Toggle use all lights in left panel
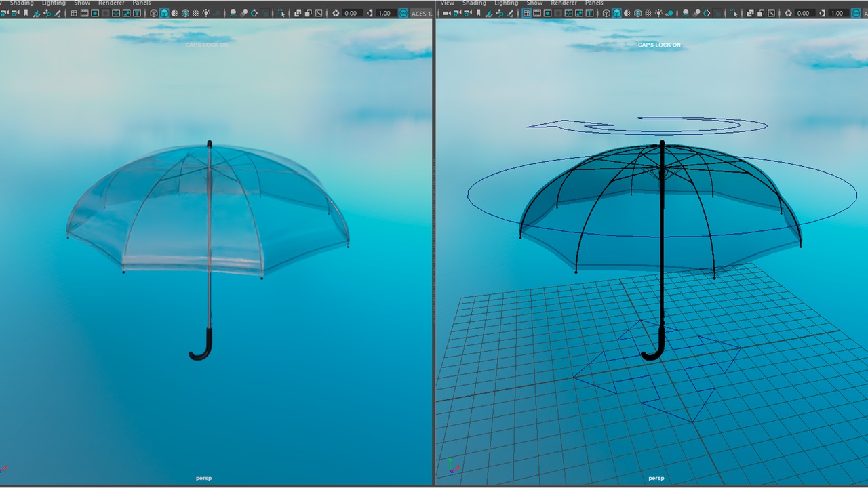Viewport: 868px width, 488px height. click(x=206, y=13)
